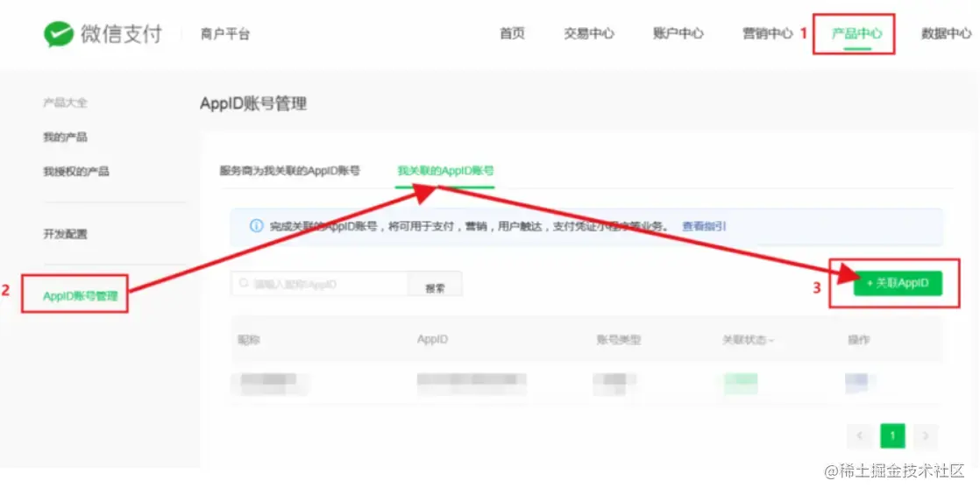Open the 交易中心 menu
Screen dimensions: 980x495
[x=589, y=34]
